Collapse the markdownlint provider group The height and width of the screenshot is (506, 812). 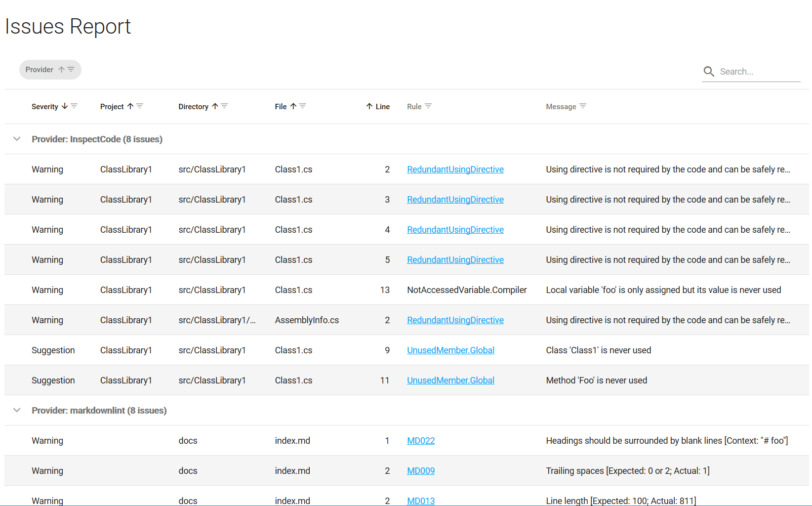point(17,410)
